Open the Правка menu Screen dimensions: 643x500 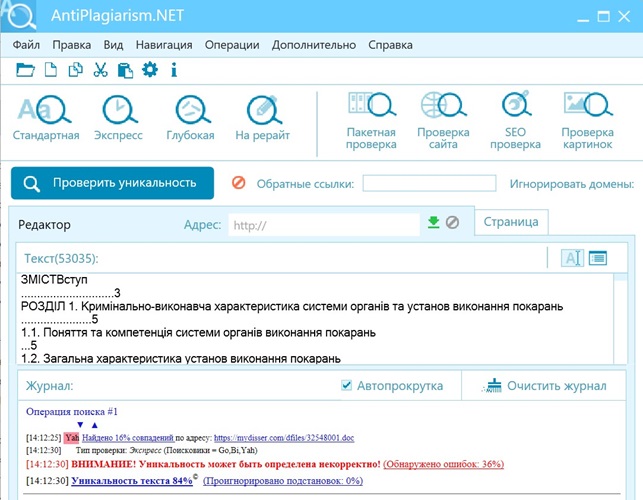72,45
